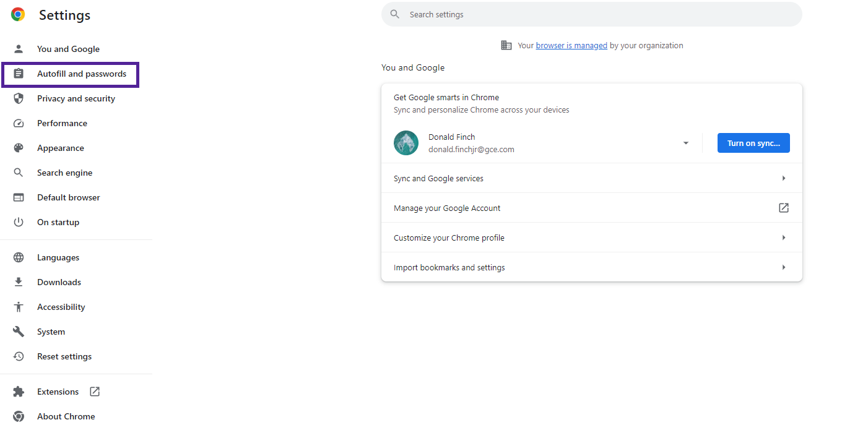The image size is (868, 446).
Task: Click the Settings page title
Action: coord(64,15)
